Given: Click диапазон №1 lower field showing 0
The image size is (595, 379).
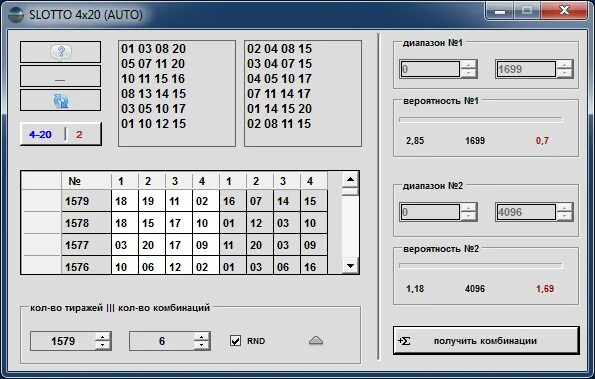Looking at the screenshot, I should point(430,69).
